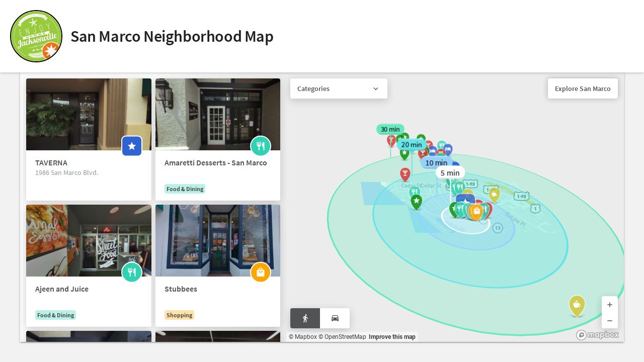Click the 5 min label on the map
644x362 pixels.
point(450,173)
